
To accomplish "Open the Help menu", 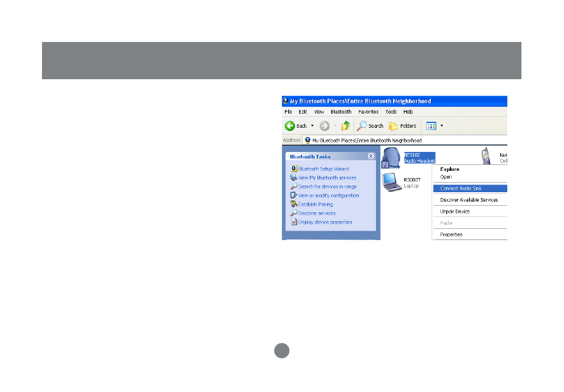I will point(408,112).
